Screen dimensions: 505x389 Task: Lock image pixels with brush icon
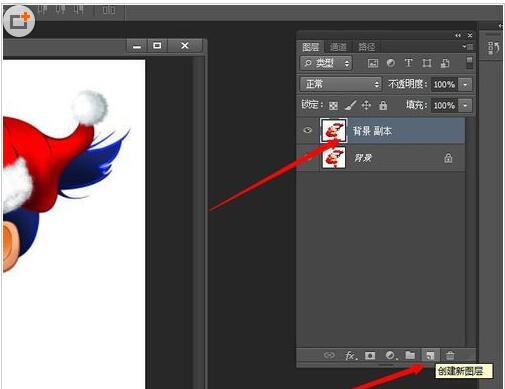pos(350,105)
